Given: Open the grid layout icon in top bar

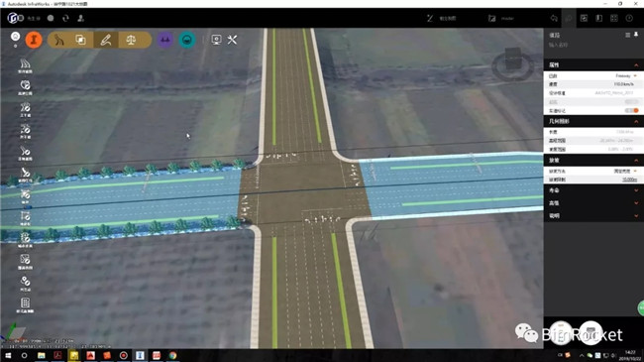Looking at the screenshot, I should pos(614,18).
